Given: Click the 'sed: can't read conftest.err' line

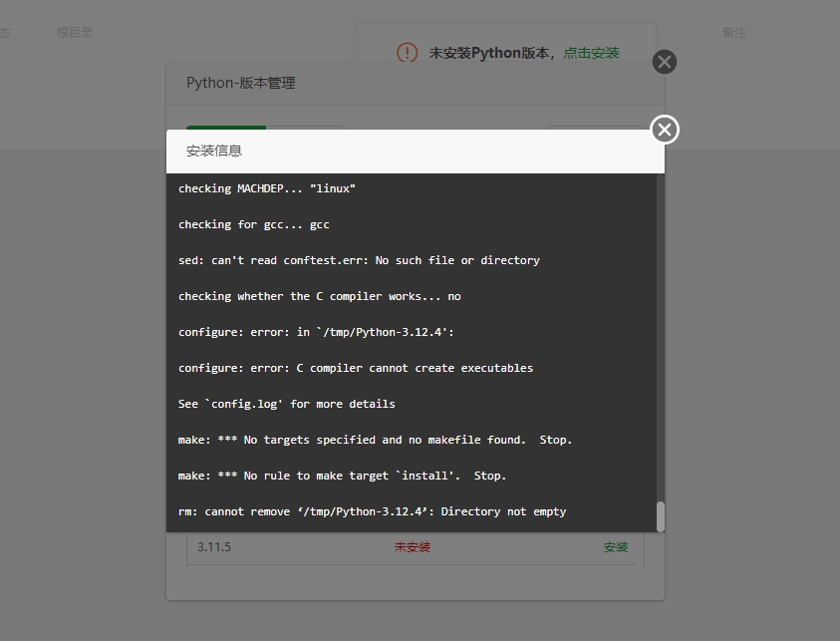Looking at the screenshot, I should coord(359,260).
